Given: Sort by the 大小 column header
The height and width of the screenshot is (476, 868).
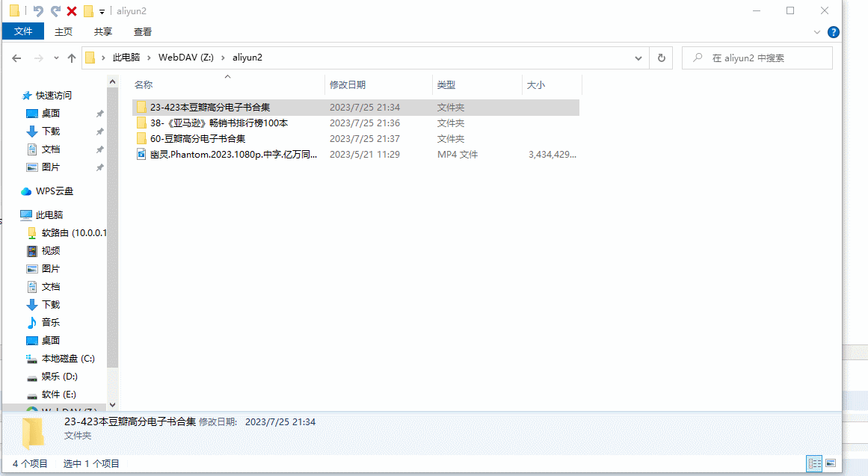Looking at the screenshot, I should [552, 84].
